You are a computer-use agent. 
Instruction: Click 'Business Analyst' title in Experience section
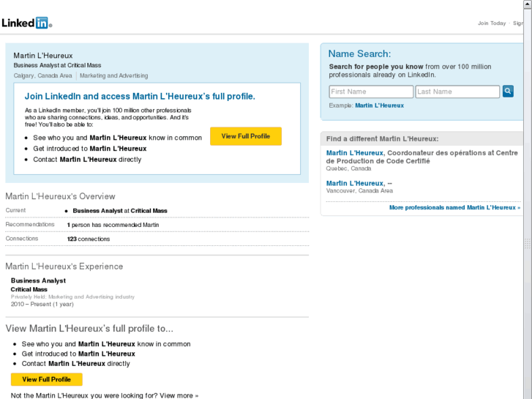38,281
